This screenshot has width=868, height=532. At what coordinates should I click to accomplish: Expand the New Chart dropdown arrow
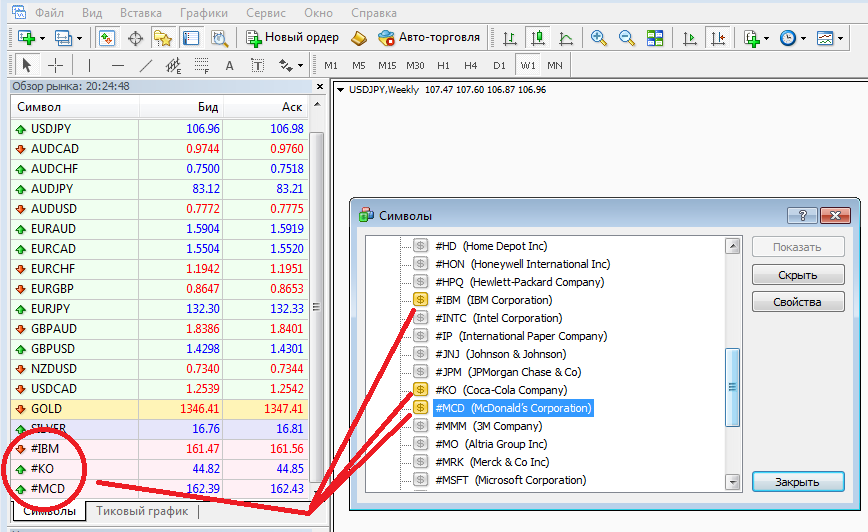pos(42,38)
